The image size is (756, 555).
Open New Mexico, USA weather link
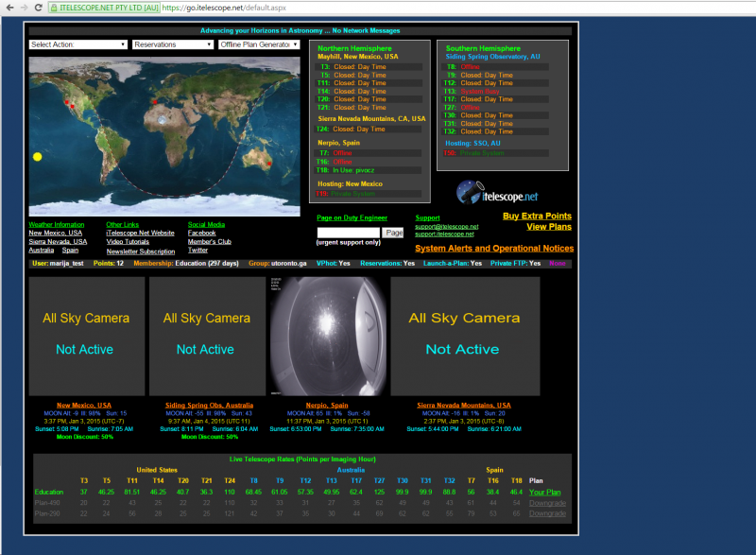(x=56, y=233)
